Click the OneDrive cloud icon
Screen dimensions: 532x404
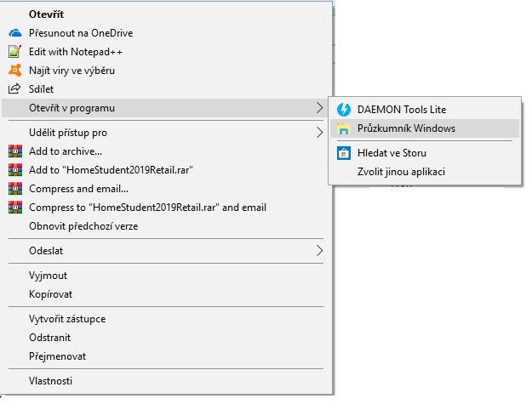tap(15, 33)
